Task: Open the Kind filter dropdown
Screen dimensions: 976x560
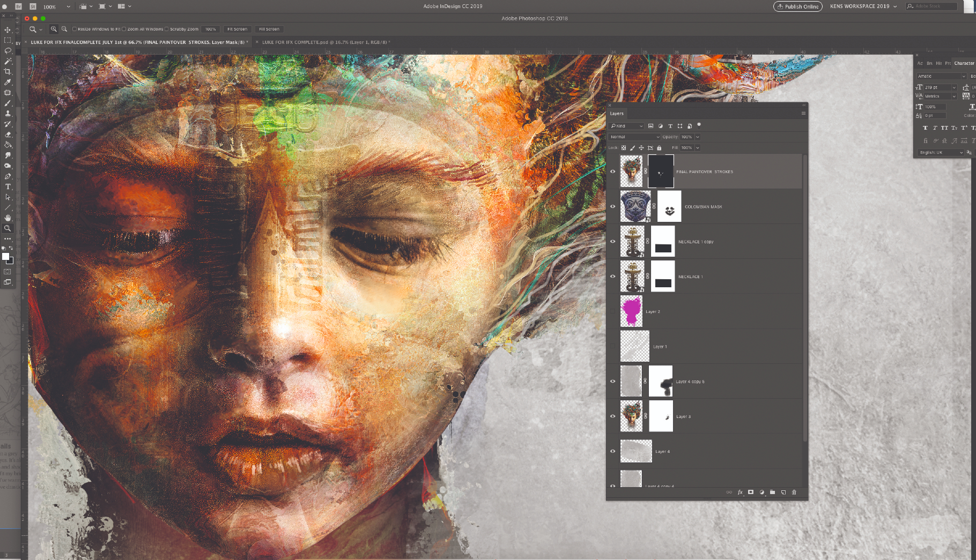Action: pos(626,126)
